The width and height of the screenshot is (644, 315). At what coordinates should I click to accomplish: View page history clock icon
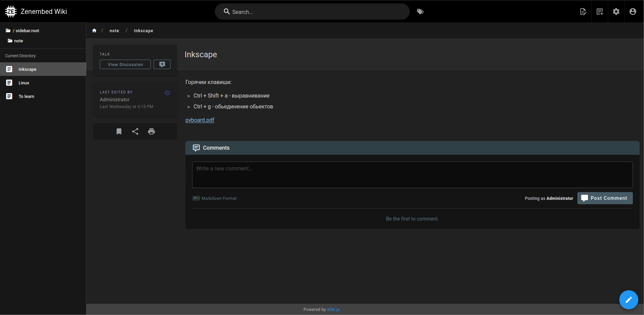click(167, 93)
